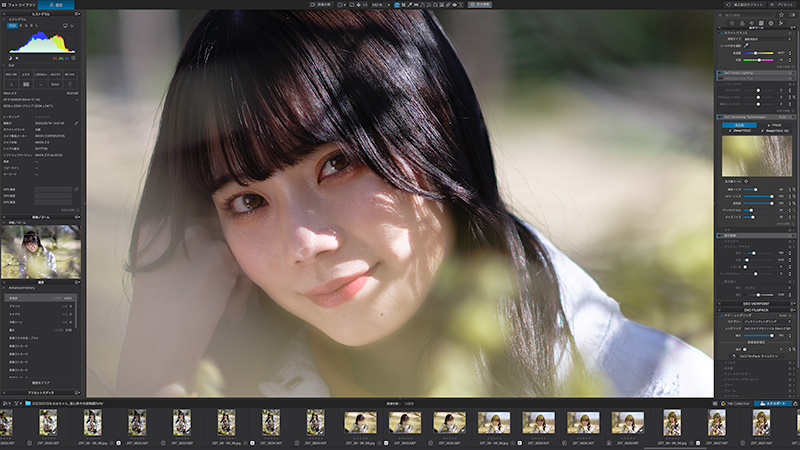Image resolution: width=800 pixels, height=450 pixels.
Task: Adjust the contrast slider
Action: [x=759, y=90]
